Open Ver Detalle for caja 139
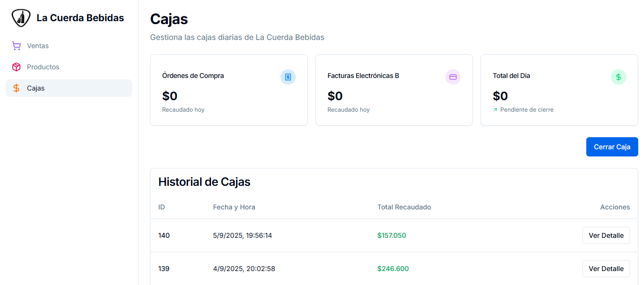644x285 pixels. [606, 269]
